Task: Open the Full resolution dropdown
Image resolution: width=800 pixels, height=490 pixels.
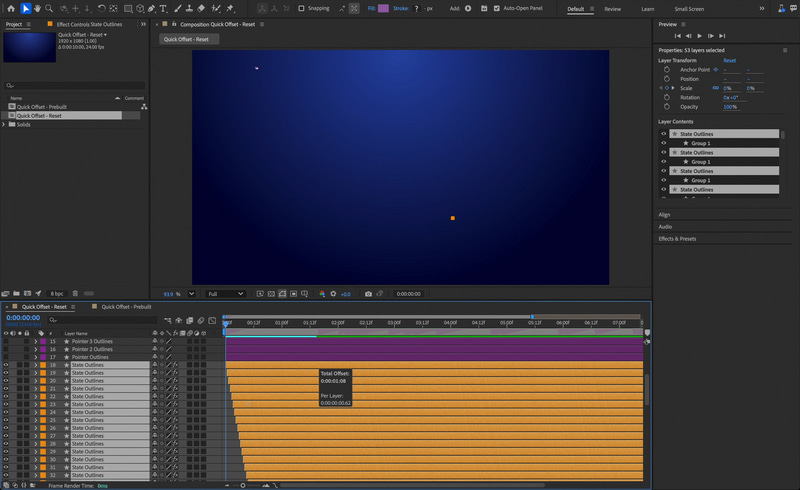Action: pos(225,294)
